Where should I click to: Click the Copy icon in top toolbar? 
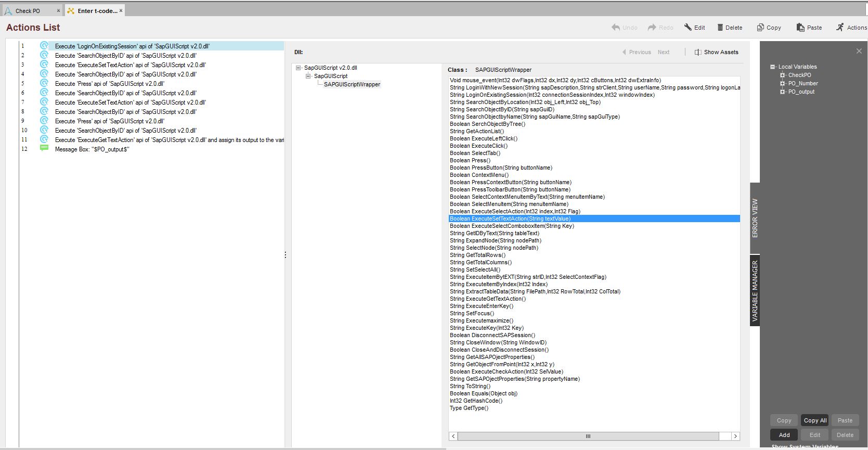(760, 28)
